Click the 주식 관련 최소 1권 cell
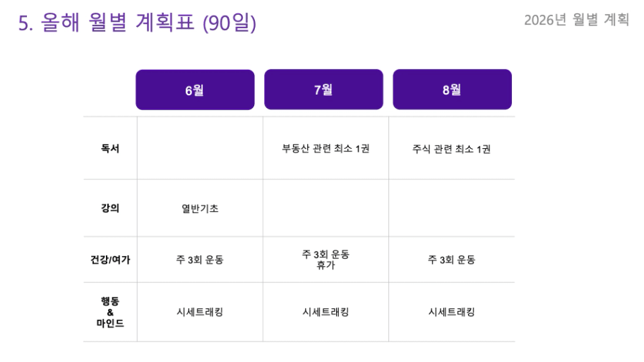This screenshot has width=644, height=362. pyautogui.click(x=451, y=148)
